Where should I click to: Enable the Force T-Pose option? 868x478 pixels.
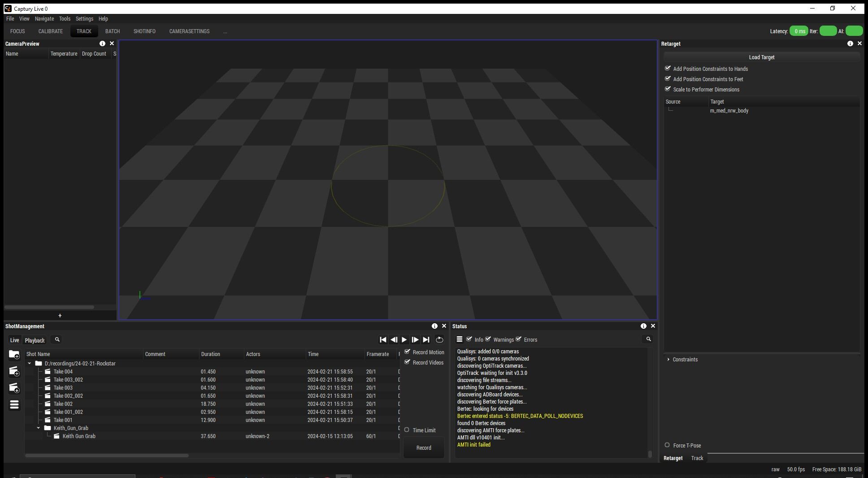click(x=667, y=445)
